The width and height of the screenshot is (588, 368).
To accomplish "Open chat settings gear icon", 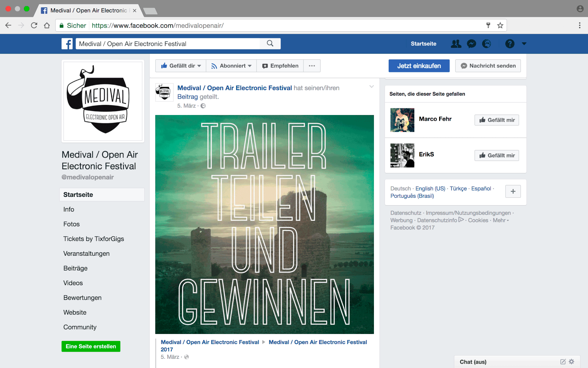I will click(571, 362).
